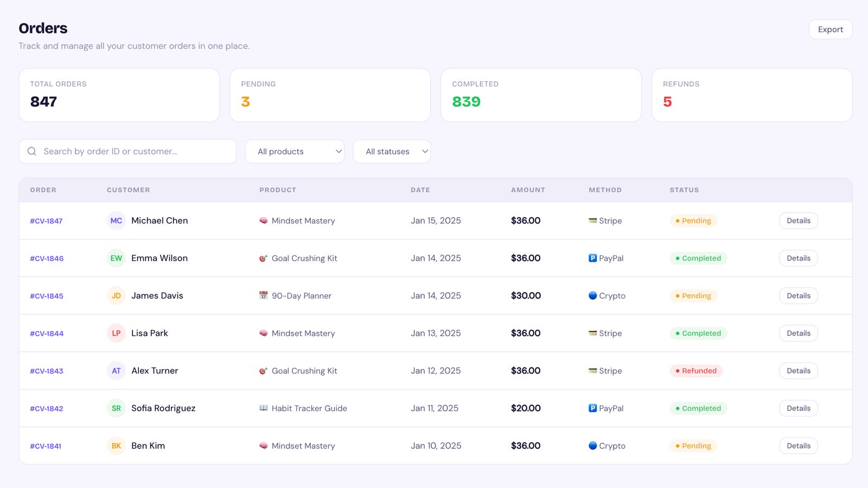Click Michael Chen's MC avatar
This screenshot has height=488, width=868.
point(116,221)
